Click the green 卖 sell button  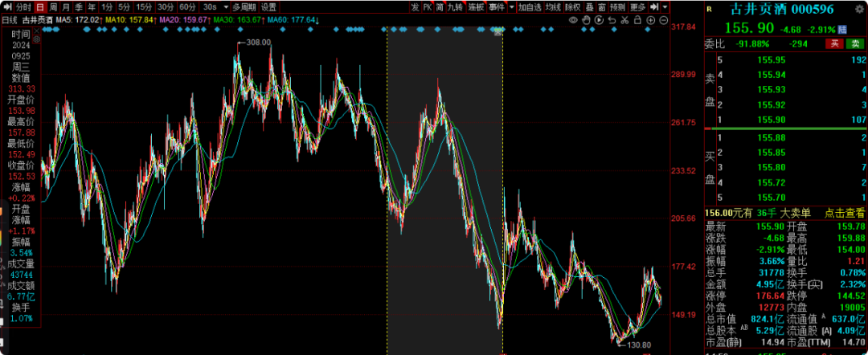pos(855,43)
